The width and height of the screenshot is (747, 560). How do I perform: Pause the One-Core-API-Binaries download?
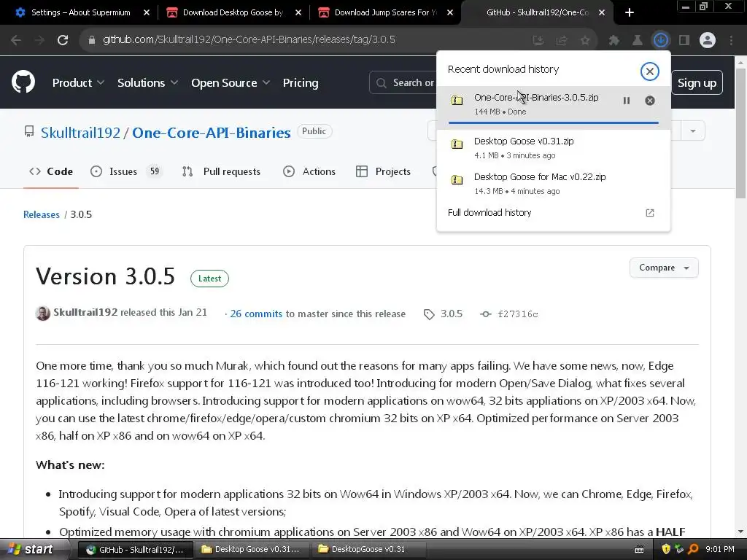pyautogui.click(x=627, y=101)
